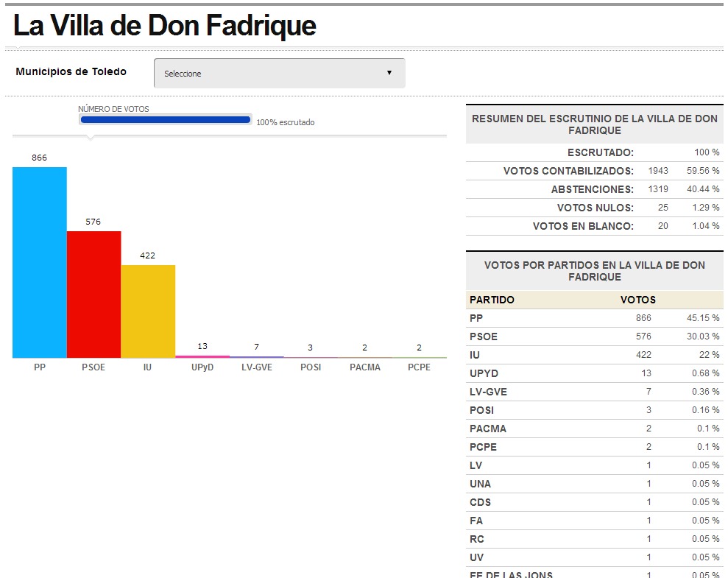The image size is (728, 578).
Task: Click the La Villa de Don Fadrique title
Action: pos(165,26)
